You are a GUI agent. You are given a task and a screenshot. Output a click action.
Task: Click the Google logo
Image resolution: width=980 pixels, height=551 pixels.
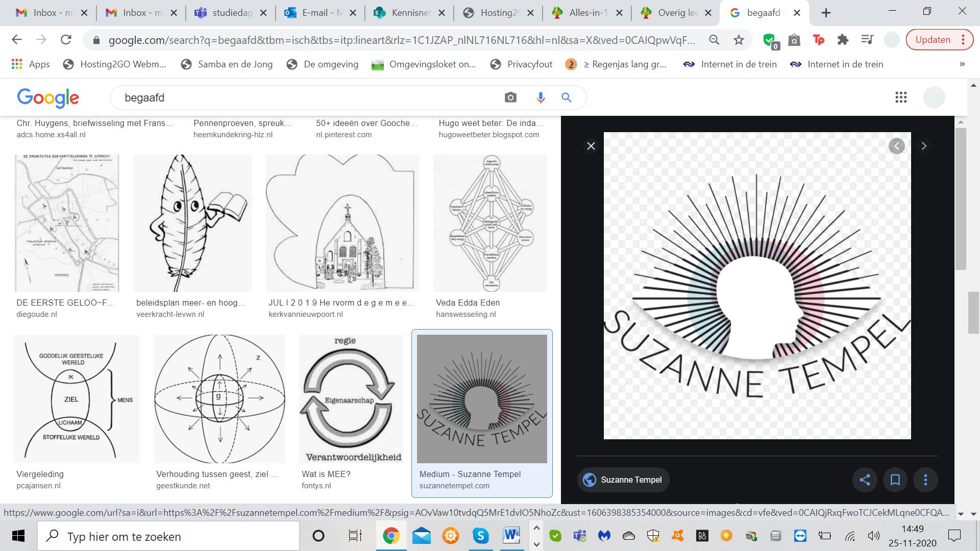coord(48,97)
